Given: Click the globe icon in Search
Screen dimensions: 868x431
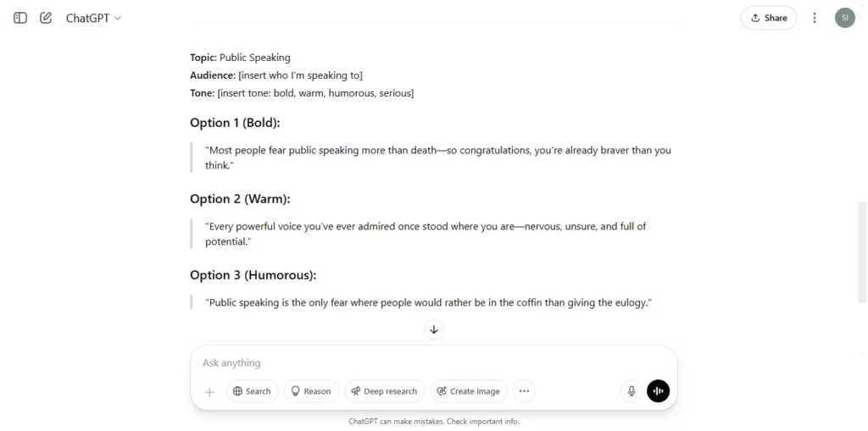Looking at the screenshot, I should (x=237, y=391).
